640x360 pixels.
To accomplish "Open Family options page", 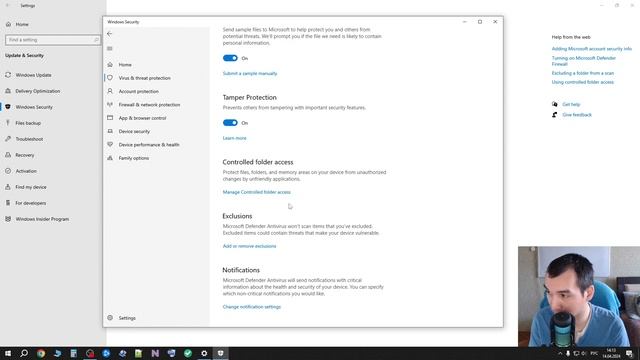I will point(133,158).
